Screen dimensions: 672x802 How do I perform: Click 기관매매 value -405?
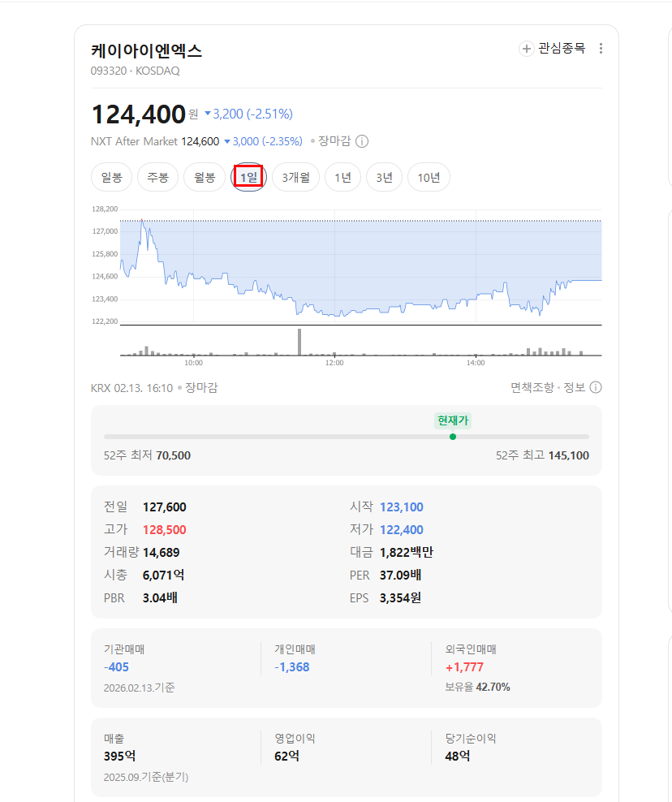click(116, 667)
